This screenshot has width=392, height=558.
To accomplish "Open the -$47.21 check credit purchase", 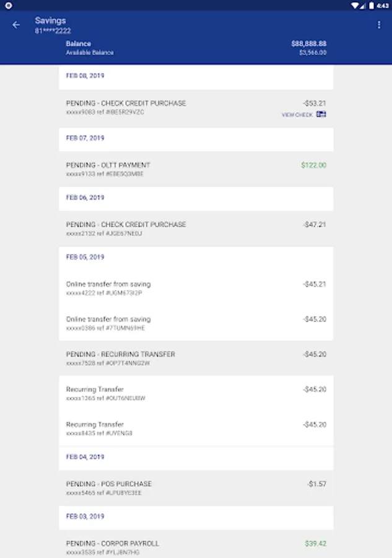I will (x=196, y=229).
